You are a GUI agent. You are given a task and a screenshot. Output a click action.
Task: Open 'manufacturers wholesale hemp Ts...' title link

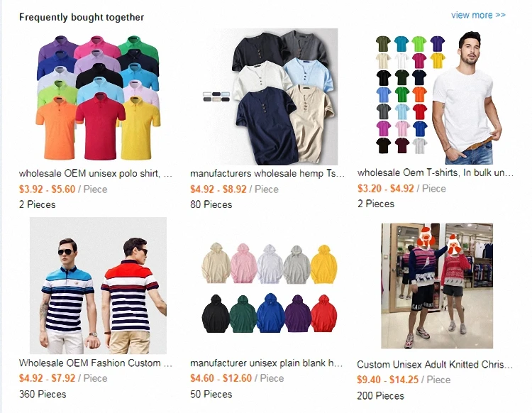(x=267, y=173)
